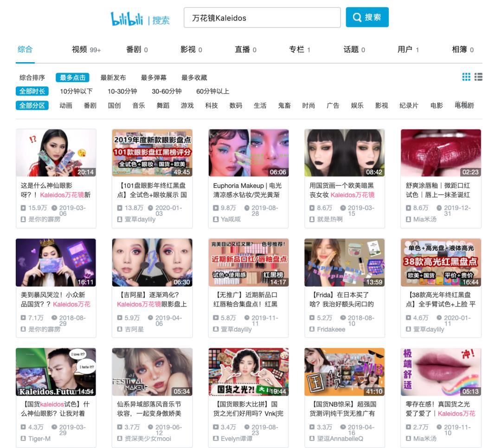The width and height of the screenshot is (501, 448).
Task: Filter duration to 30-60分钟
Action: pyautogui.click(x=167, y=91)
